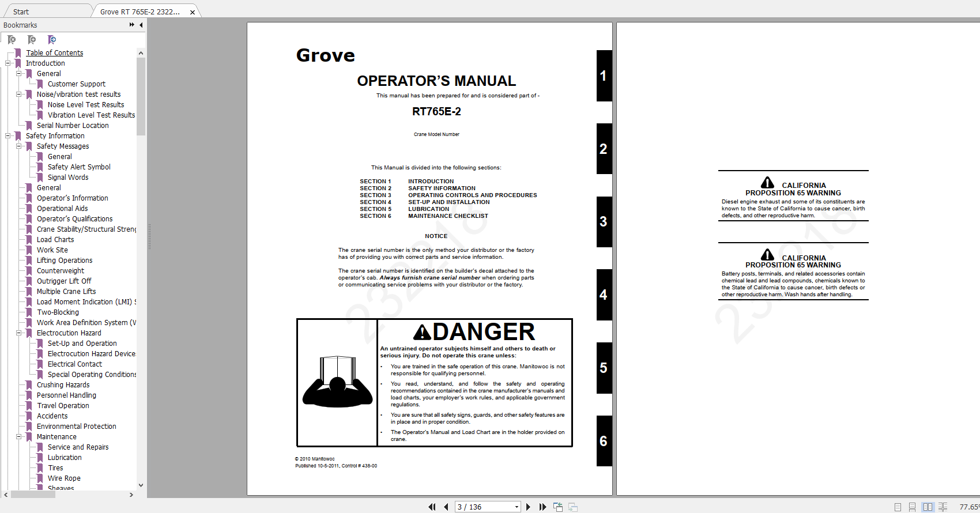Image resolution: width=980 pixels, height=513 pixels.
Task: Click the next view navigation icon
Action: 573,507
